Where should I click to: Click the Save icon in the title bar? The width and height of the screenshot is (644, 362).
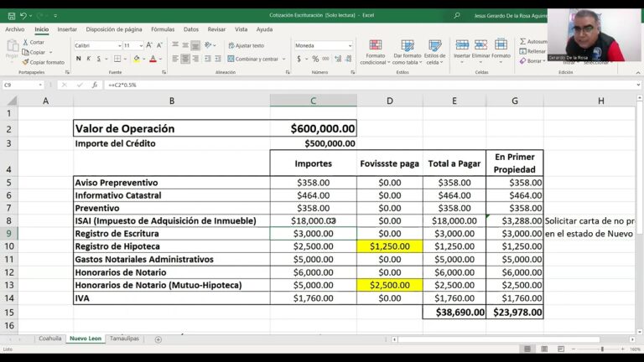click(12, 16)
